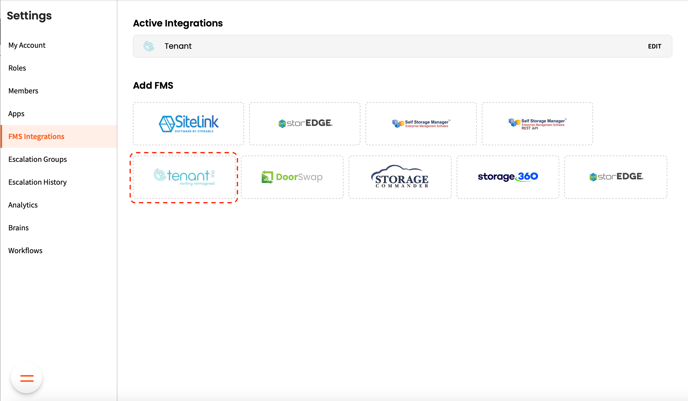The width and height of the screenshot is (688, 401).
Task: View Escalation History
Action: pos(37,182)
